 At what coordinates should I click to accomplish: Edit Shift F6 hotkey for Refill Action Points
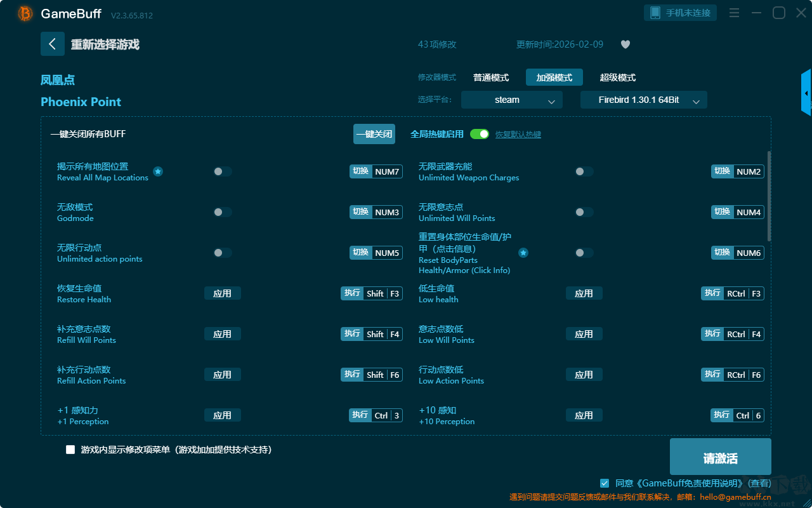372,375
